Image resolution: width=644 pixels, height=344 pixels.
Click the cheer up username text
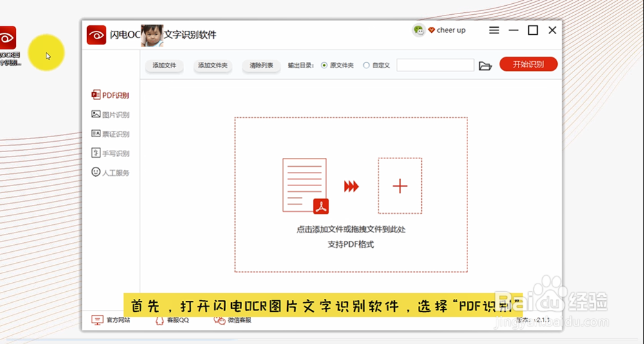pyautogui.click(x=451, y=30)
